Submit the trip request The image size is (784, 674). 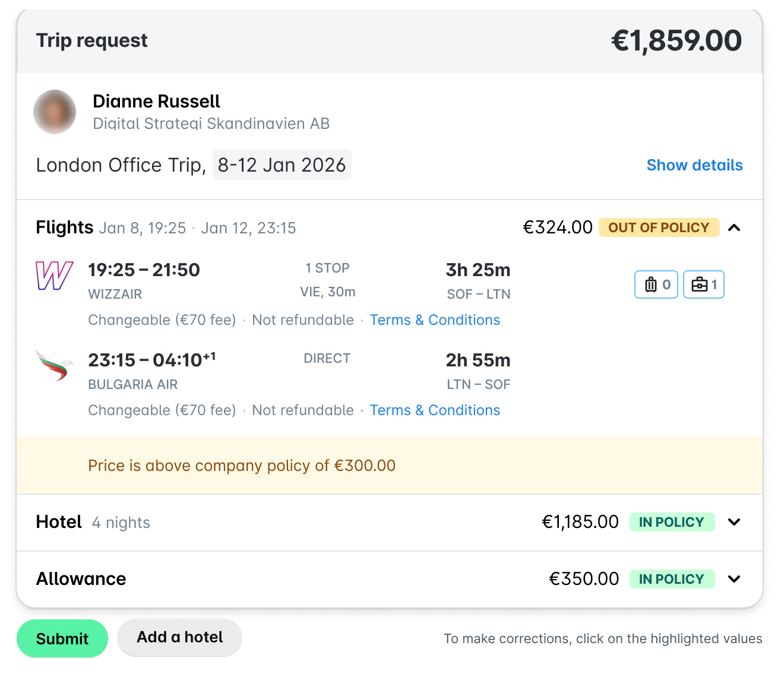pos(62,638)
